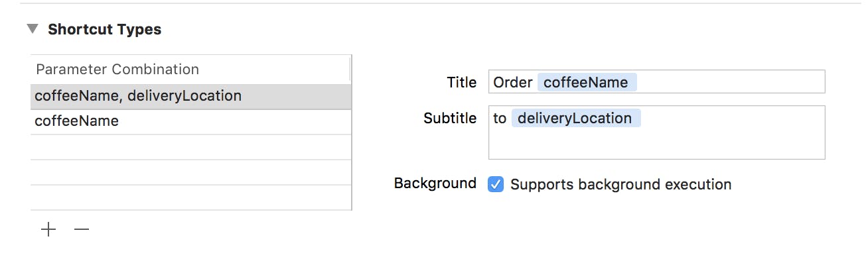Click the word to in Subtitle field

pos(500,118)
